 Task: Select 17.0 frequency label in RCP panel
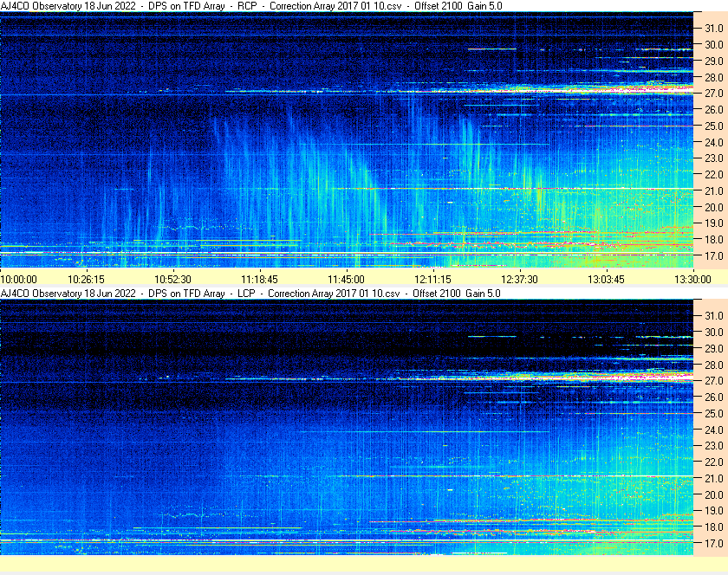tap(713, 256)
